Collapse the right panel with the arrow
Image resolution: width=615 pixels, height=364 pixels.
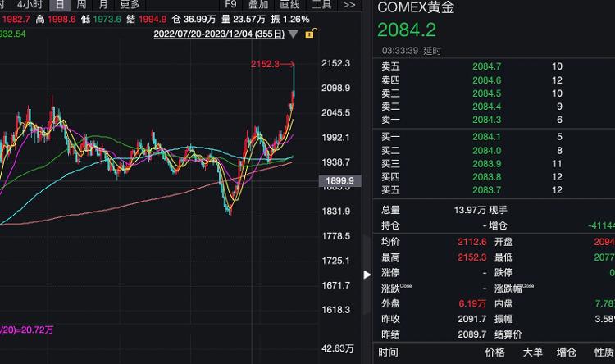(x=367, y=274)
